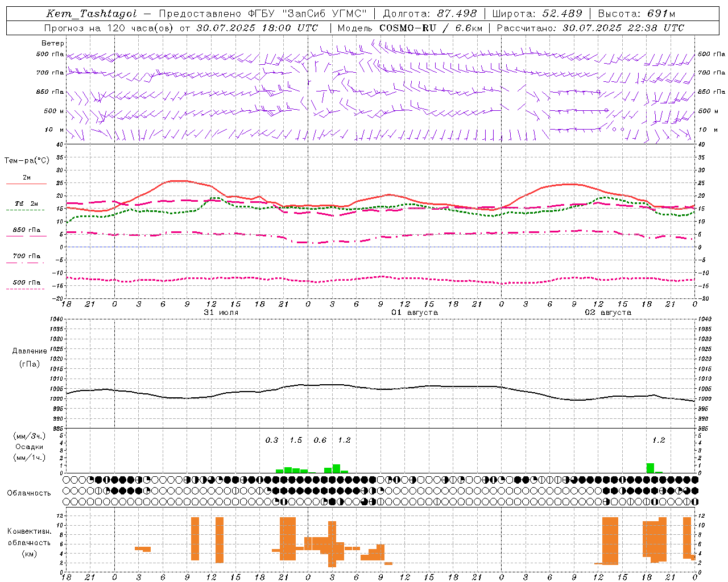Click the 10 м wind level label on right axis
Screen dimensions: 728x582
[707, 130]
